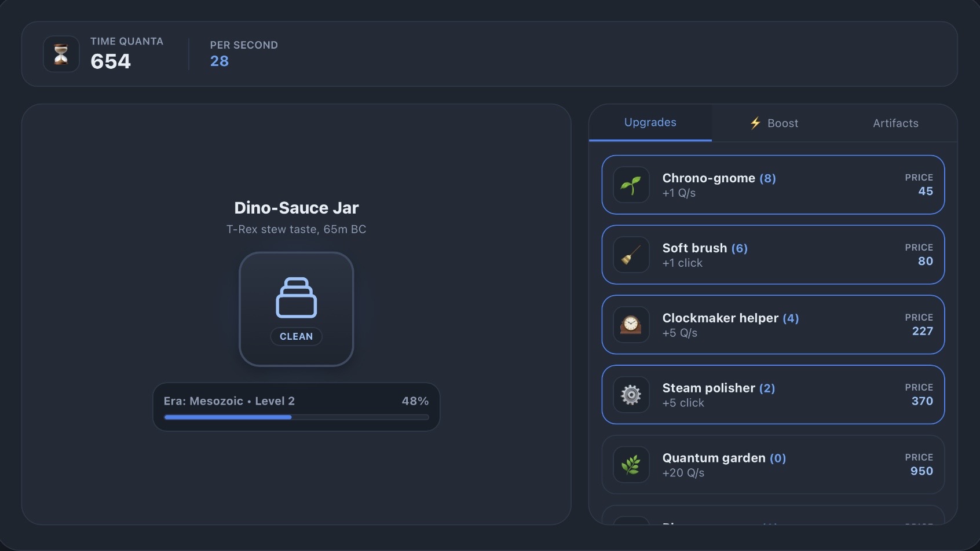
Task: Click the Steam polisher price 370
Action: click(923, 402)
